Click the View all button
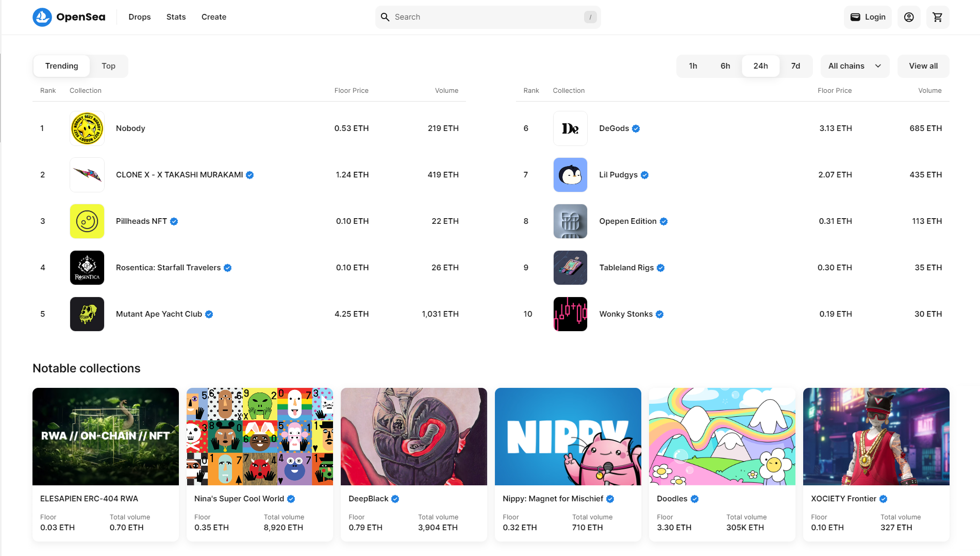 (923, 66)
